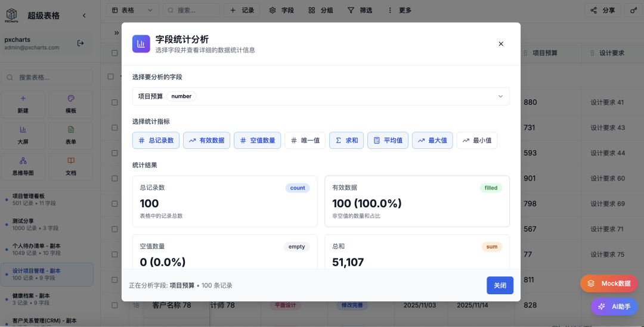Click the 有效数据 result card
644x327 pixels.
tap(417, 201)
